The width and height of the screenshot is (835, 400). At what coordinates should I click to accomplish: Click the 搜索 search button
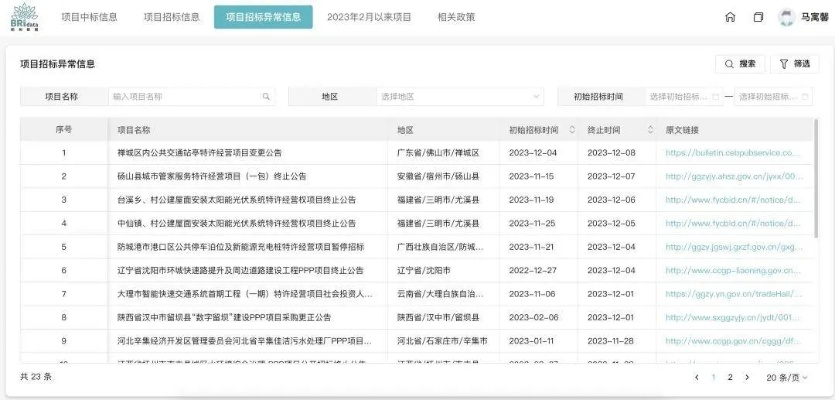(x=740, y=64)
